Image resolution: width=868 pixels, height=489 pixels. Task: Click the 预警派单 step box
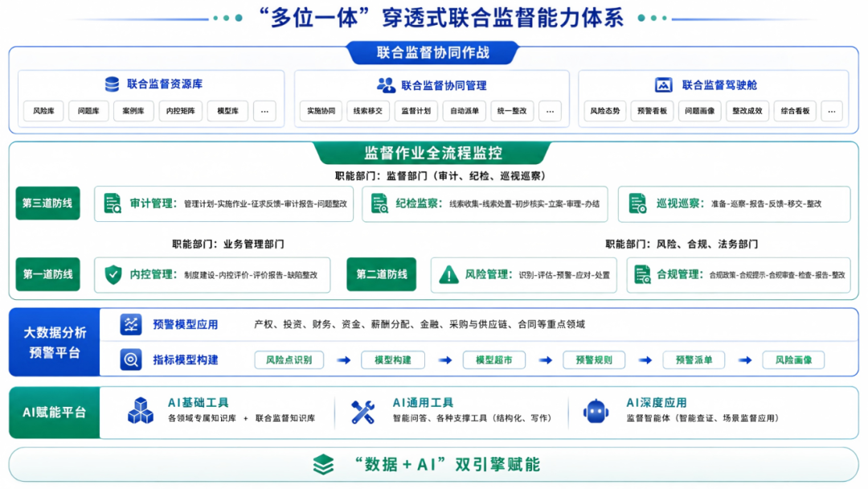pyautogui.click(x=694, y=360)
